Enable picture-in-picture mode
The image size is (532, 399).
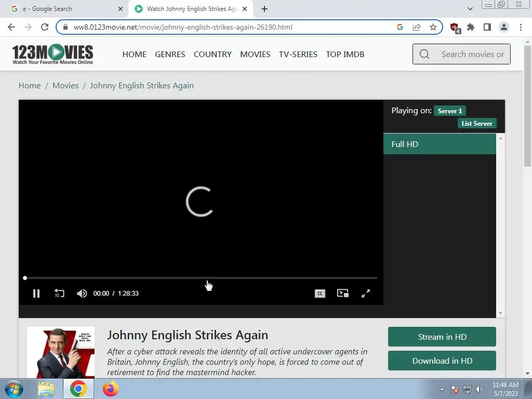(x=343, y=294)
